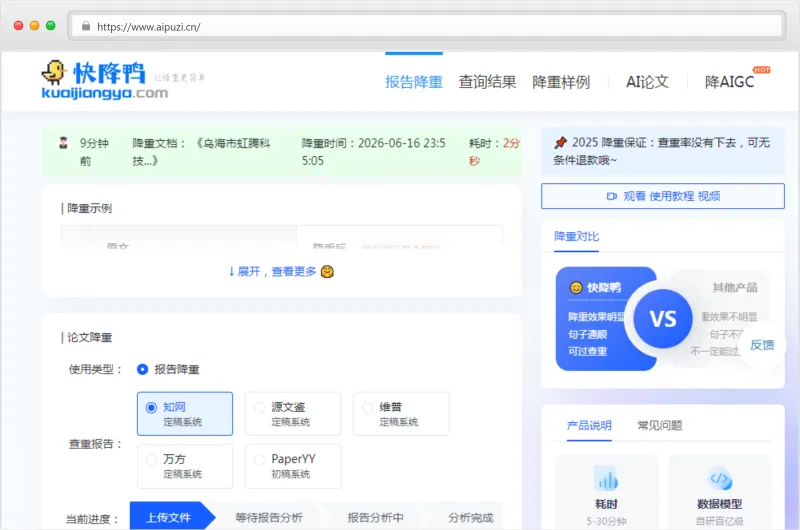800x530 pixels.
Task: Click 观看 使用教程 视频 button
Action: 663,196
